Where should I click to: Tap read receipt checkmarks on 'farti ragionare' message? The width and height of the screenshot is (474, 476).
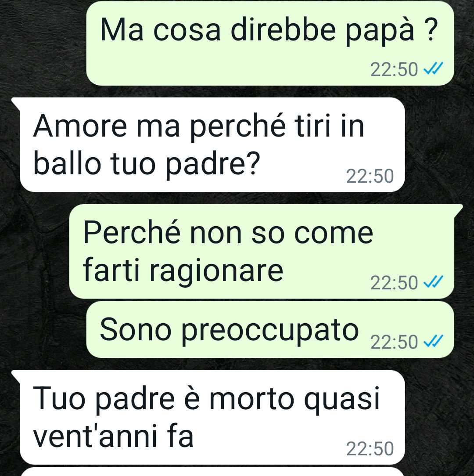coord(433,282)
